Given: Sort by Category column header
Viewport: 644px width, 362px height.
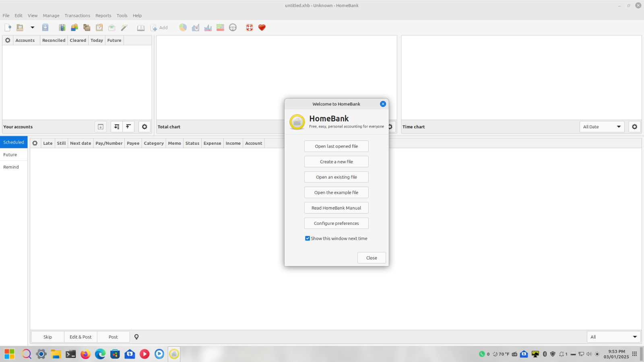Looking at the screenshot, I should tap(154, 143).
